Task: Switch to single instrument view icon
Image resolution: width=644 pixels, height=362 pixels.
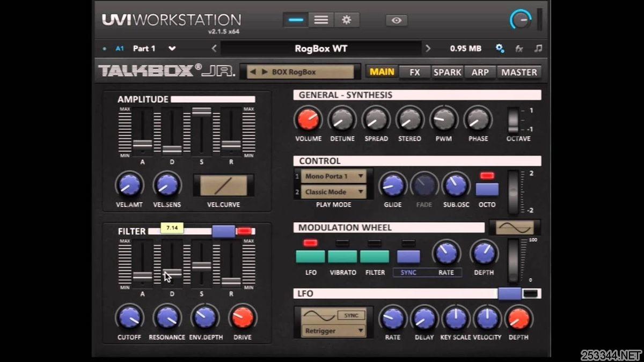Action: coord(296,20)
